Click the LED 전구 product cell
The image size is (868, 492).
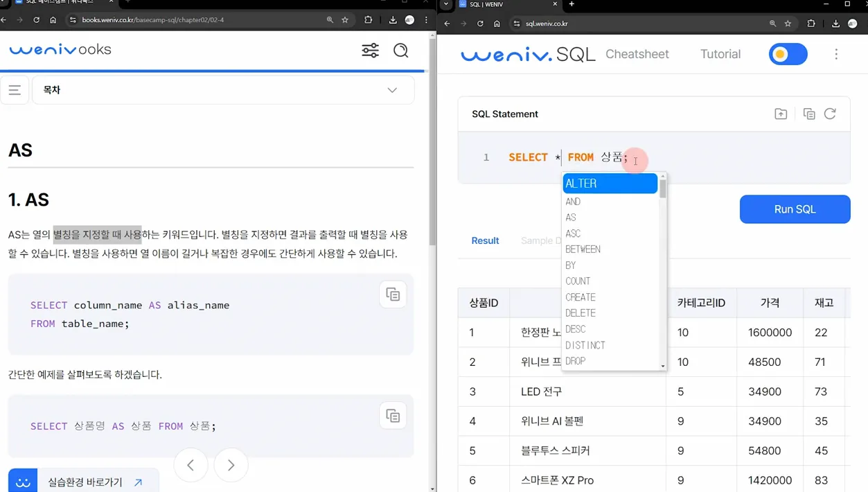(587, 392)
